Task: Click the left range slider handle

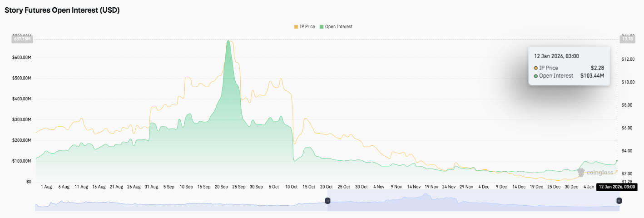Action: coord(327,200)
